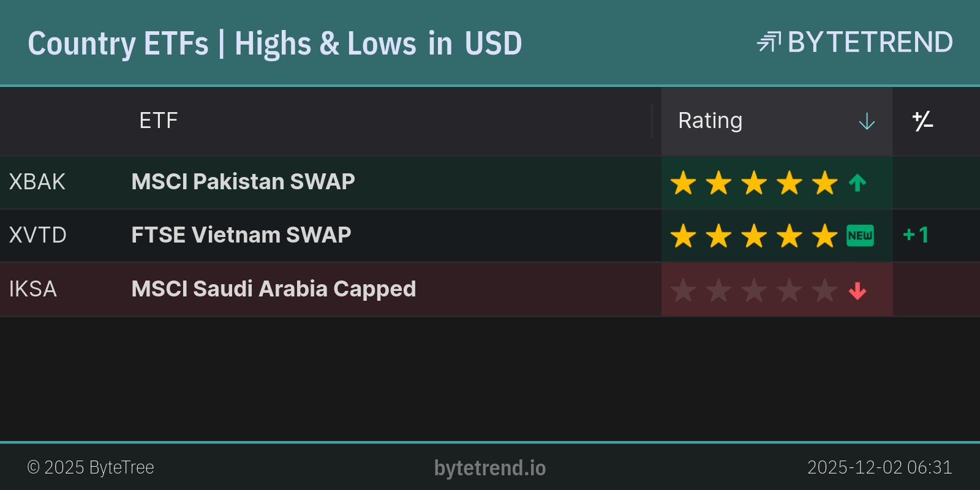Open the MSCI Pakistan SWAP row
This screenshot has width=980, height=490.
[243, 182]
